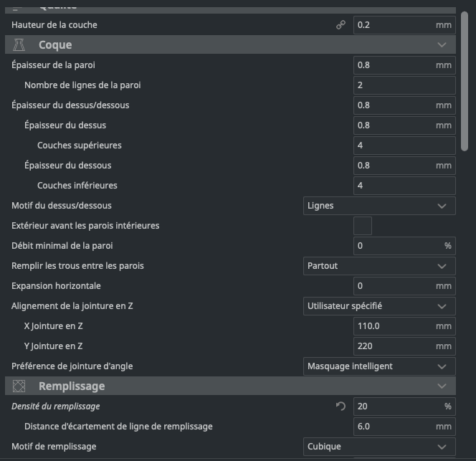Open Motif de remplissage dropdown
476x461 pixels.
(x=379, y=447)
